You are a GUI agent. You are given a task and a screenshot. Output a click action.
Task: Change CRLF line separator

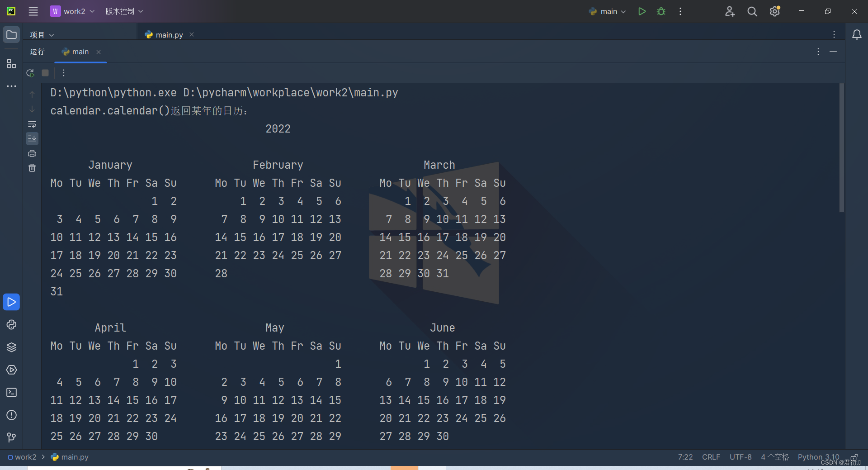click(x=711, y=457)
